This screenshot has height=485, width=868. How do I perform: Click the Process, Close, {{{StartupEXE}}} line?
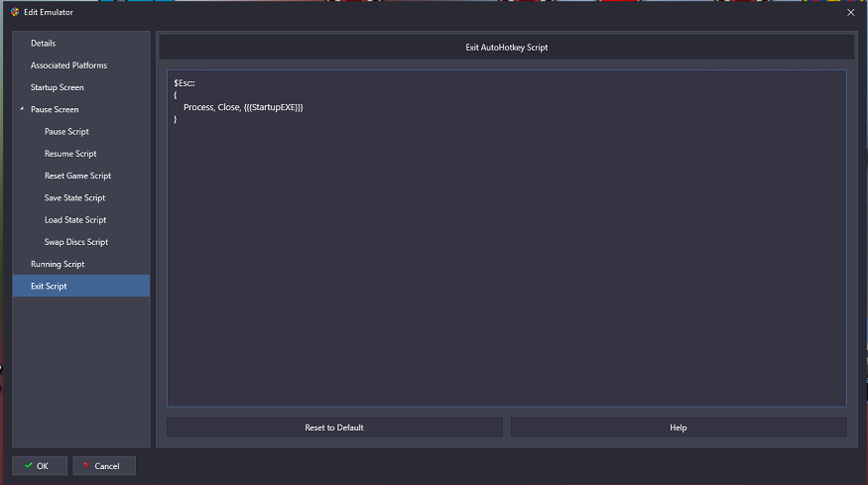pyautogui.click(x=243, y=107)
